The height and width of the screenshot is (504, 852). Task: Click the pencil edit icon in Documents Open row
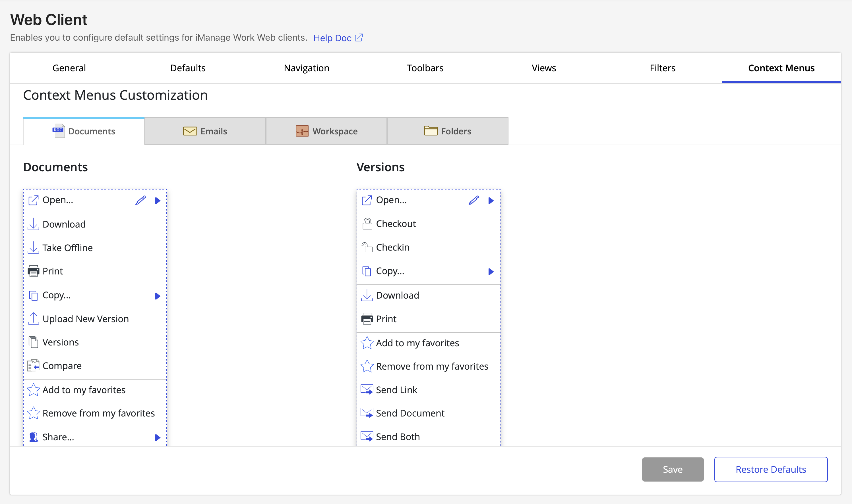tap(140, 200)
